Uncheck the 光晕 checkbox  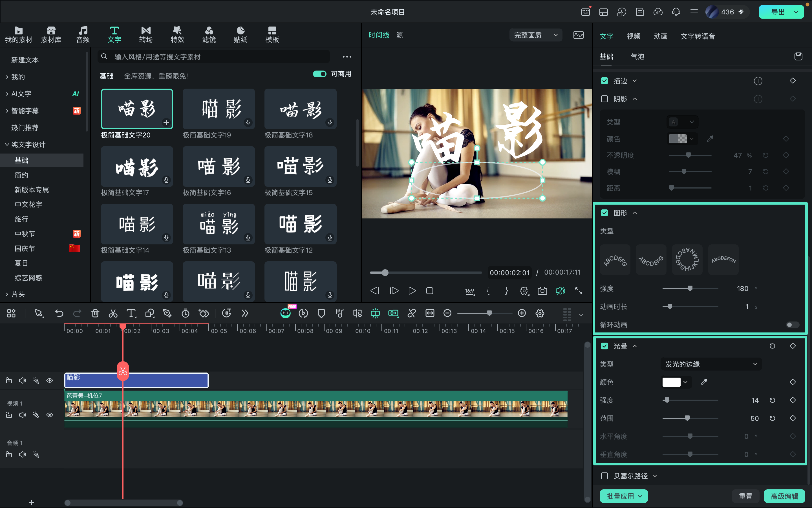(604, 346)
